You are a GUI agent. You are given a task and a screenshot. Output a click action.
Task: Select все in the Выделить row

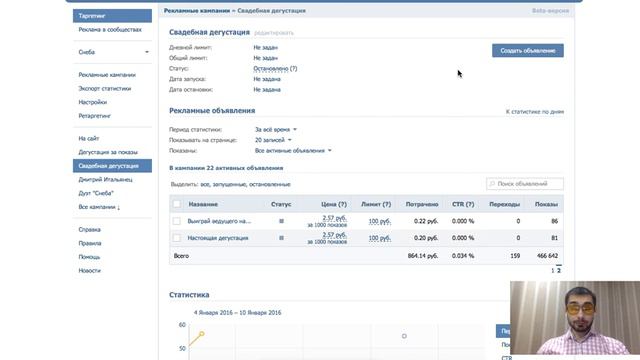coord(204,184)
